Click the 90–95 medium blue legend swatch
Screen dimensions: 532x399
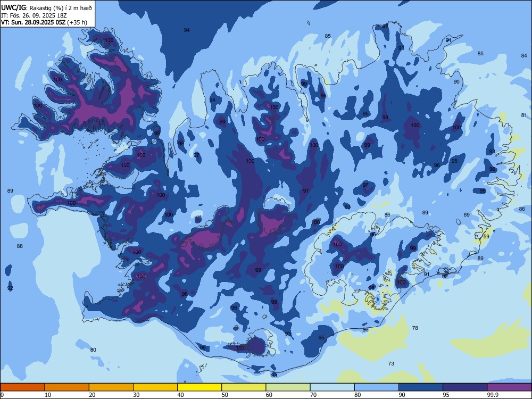(x=421, y=387)
